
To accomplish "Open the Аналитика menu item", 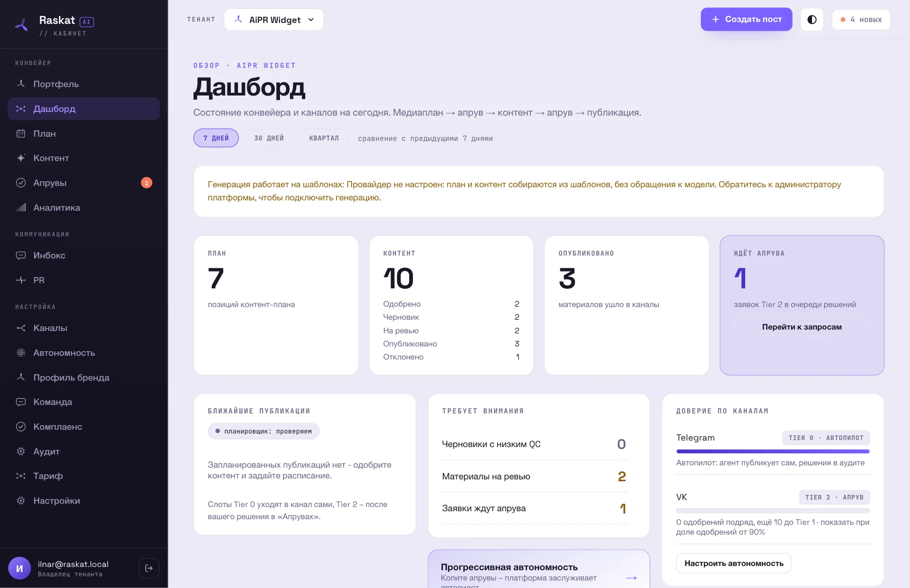I will [x=84, y=207].
